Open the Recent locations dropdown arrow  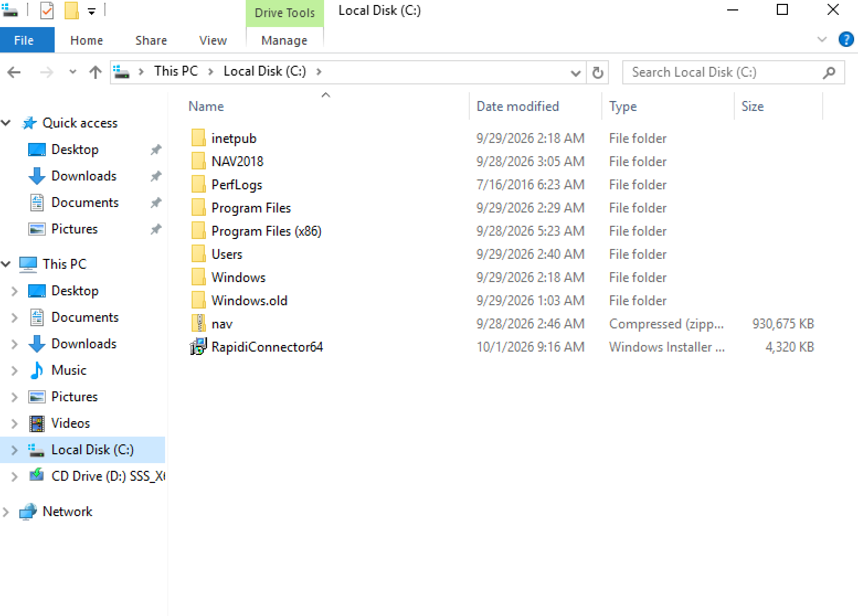(x=73, y=72)
